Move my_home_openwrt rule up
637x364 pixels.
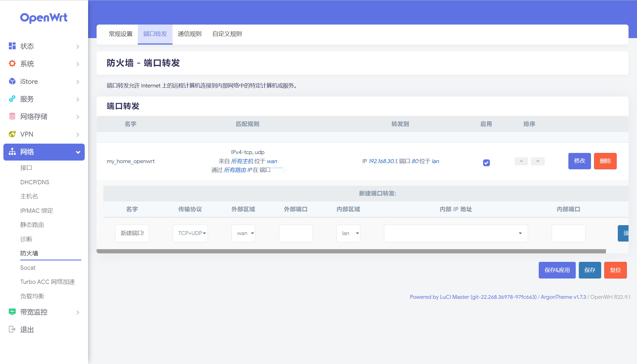point(521,161)
